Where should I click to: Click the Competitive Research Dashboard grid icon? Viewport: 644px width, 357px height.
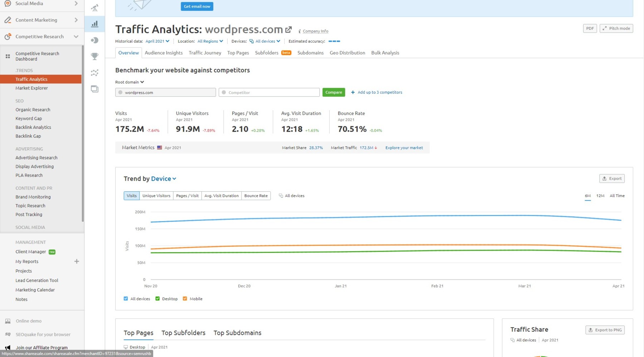pos(8,56)
